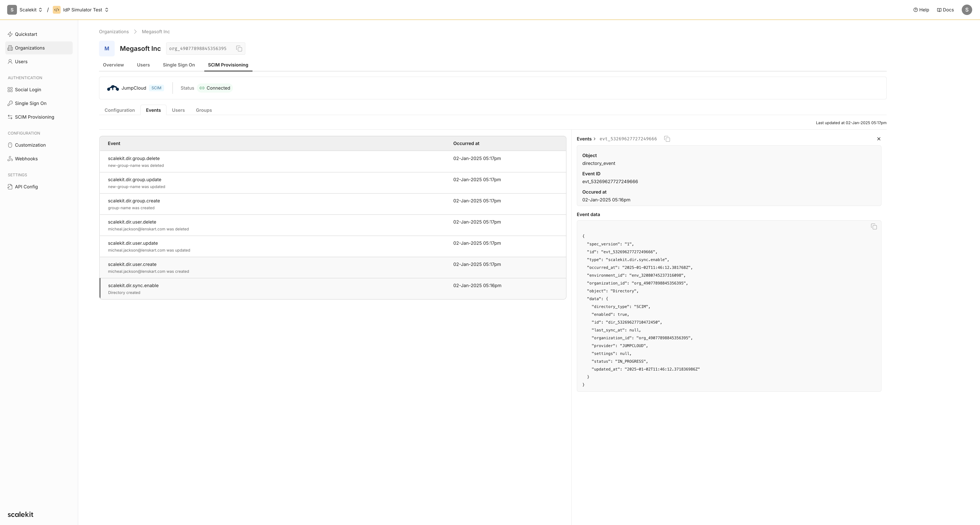Select the scalekit.dir.group.delete event row
The width and height of the screenshot is (980, 525).
[333, 162]
